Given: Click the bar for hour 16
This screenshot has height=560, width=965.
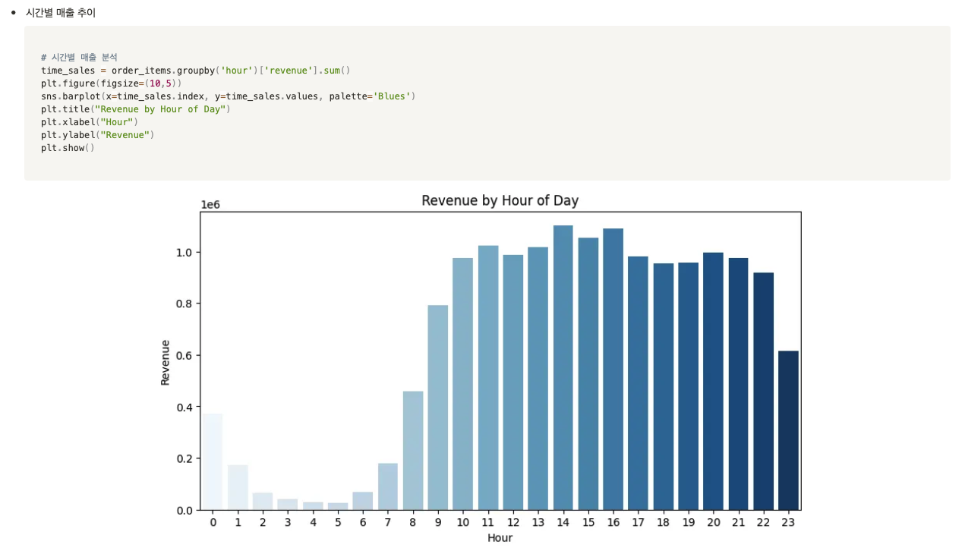Looking at the screenshot, I should pyautogui.click(x=613, y=370).
